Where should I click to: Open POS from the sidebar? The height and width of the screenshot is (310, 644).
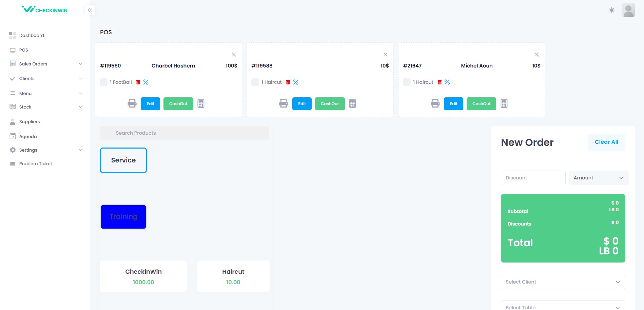(23, 50)
